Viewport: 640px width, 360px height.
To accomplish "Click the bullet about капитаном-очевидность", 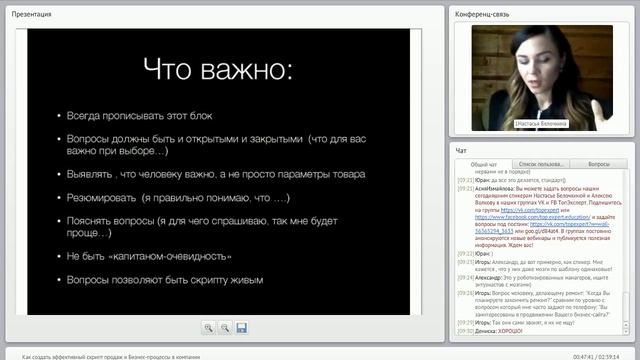I will [x=149, y=256].
